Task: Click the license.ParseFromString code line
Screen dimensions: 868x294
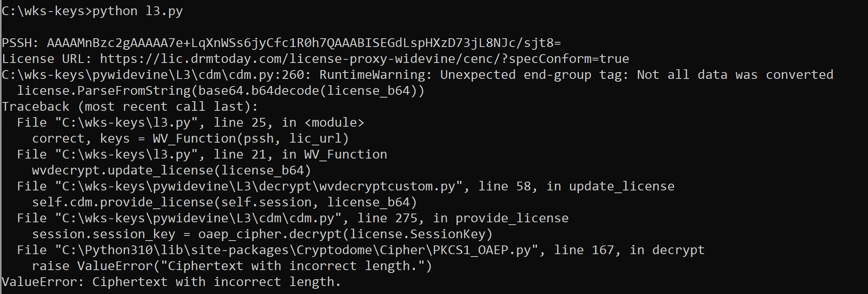Action: pyautogui.click(x=221, y=91)
